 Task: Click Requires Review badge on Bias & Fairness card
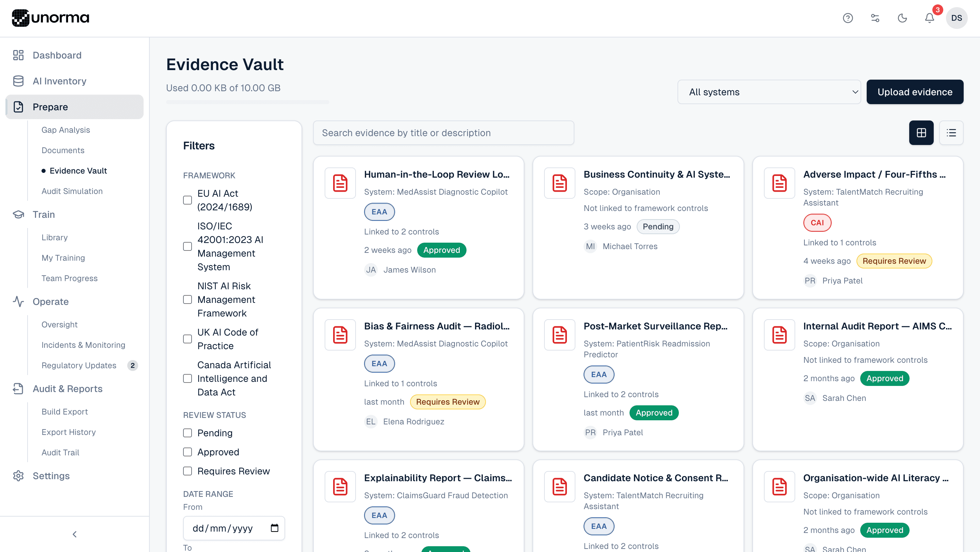click(447, 402)
